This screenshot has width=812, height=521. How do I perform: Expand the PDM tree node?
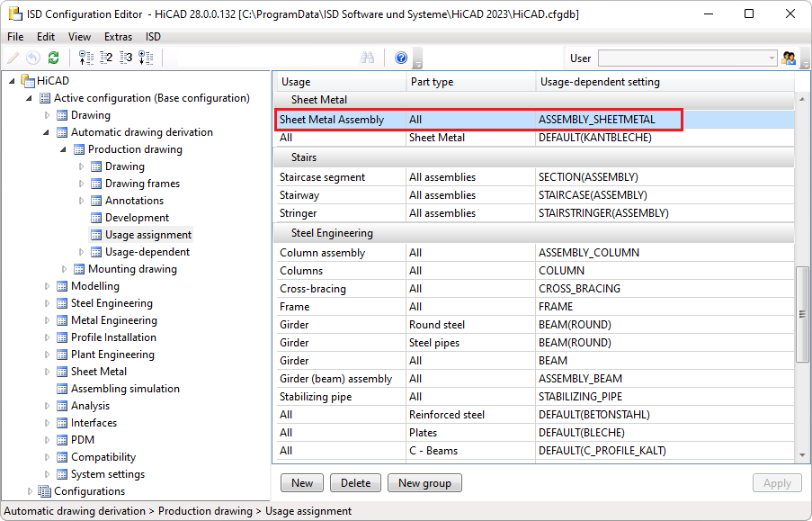[47, 440]
